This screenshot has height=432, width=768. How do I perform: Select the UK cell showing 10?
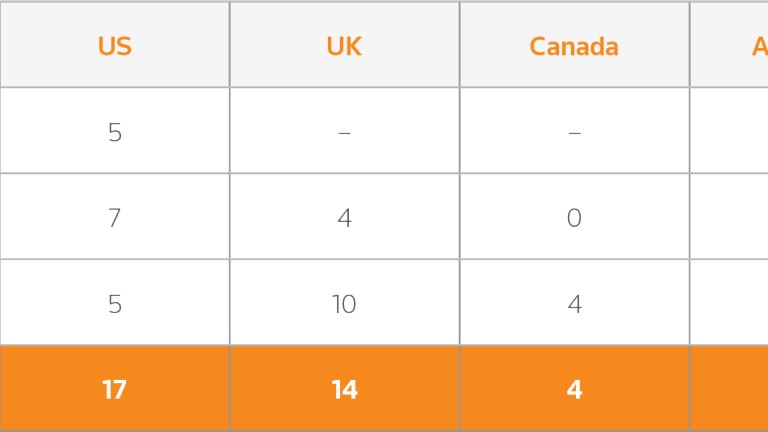(344, 304)
